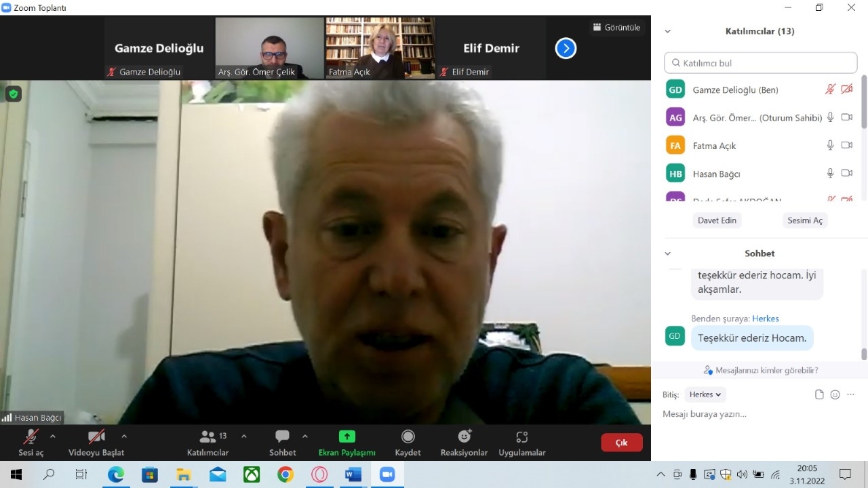Open arrow menu beside Sohbet button
The height and width of the screenshot is (488, 868).
click(305, 436)
